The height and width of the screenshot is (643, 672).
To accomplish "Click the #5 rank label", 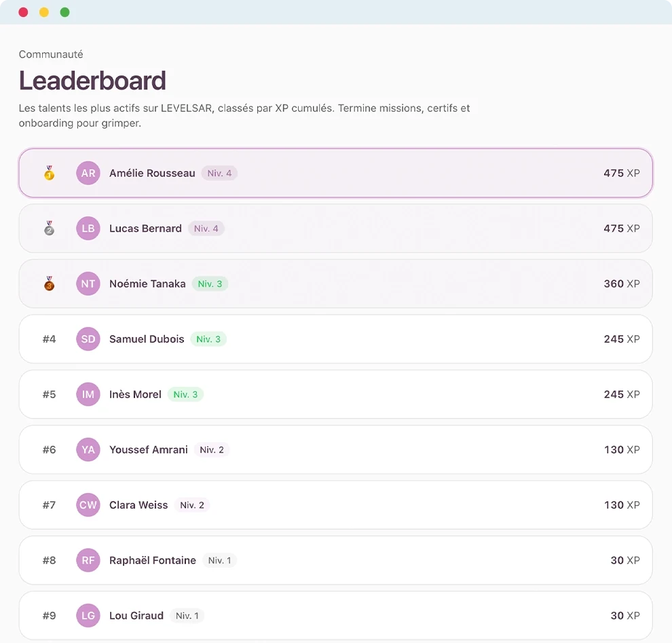I will tap(50, 394).
